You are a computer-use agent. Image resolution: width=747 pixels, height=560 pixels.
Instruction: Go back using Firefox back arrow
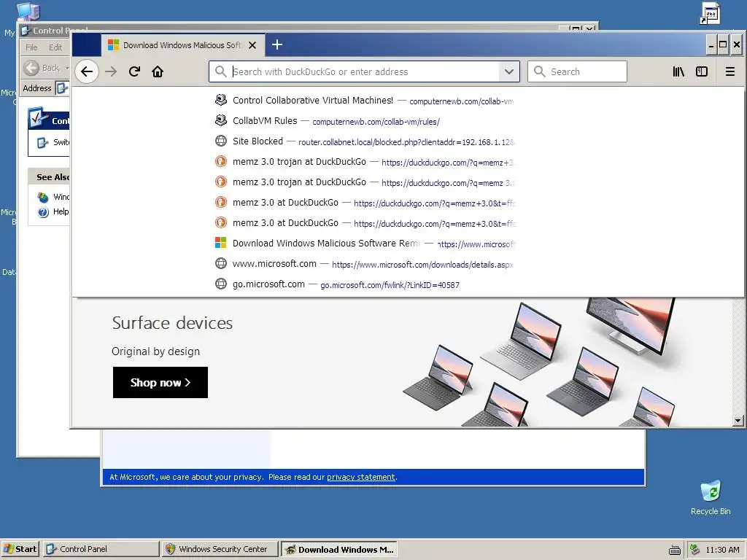coord(87,72)
